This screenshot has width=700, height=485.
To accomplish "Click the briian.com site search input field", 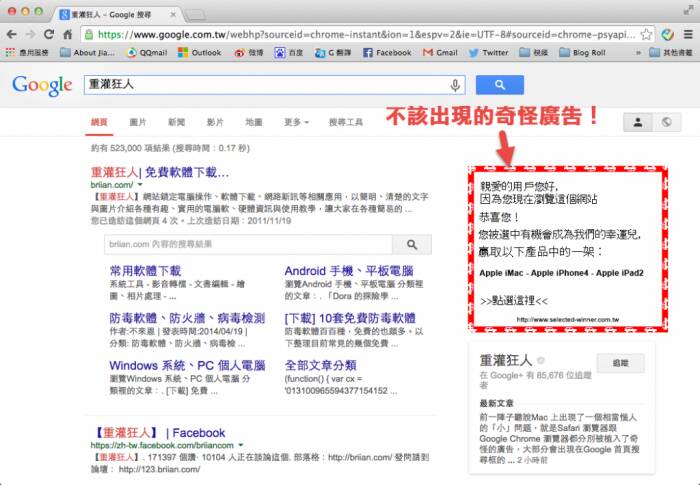I will click(x=248, y=244).
